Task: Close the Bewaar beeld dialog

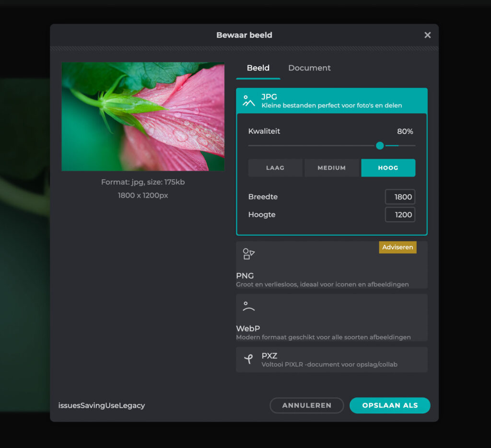Action: pos(427,35)
